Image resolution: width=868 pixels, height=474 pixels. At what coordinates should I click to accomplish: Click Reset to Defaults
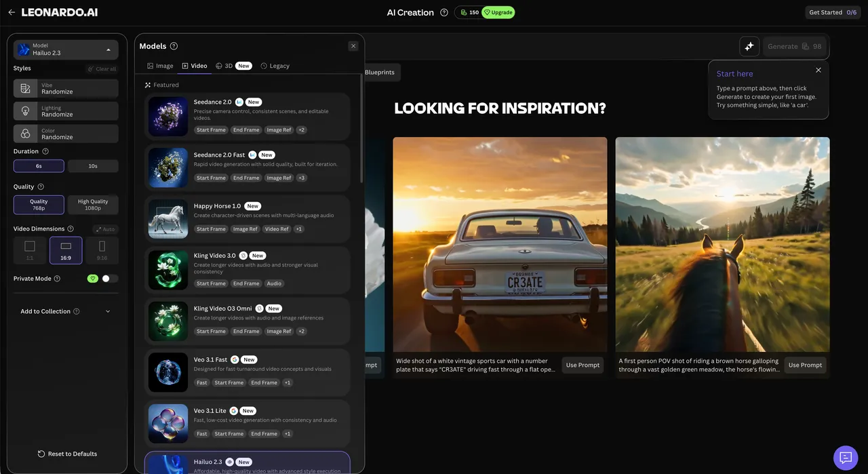(67, 454)
